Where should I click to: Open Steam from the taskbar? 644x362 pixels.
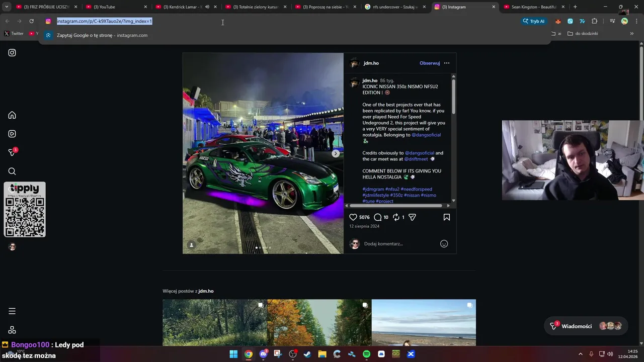(307, 354)
